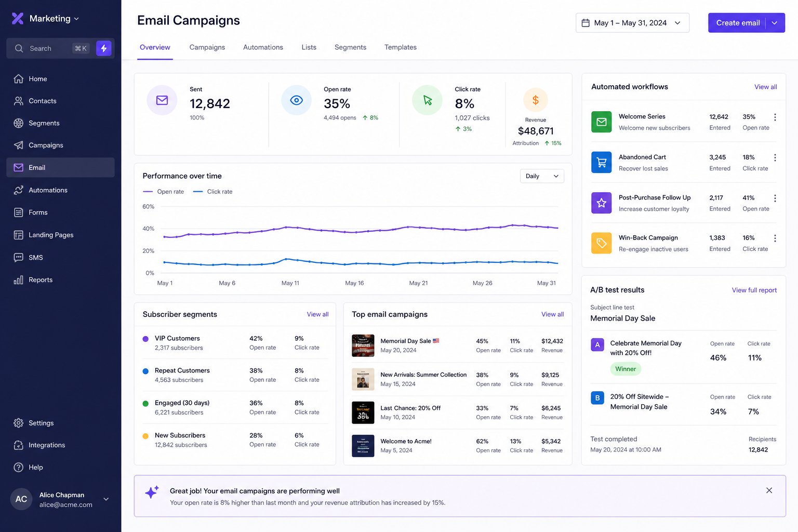Click the Win-Back Campaign tag icon

point(602,243)
